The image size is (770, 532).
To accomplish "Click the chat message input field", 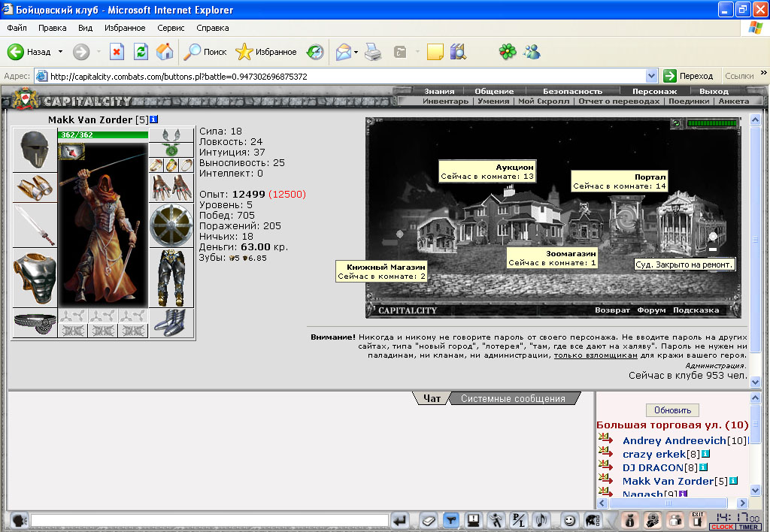I will [x=210, y=520].
